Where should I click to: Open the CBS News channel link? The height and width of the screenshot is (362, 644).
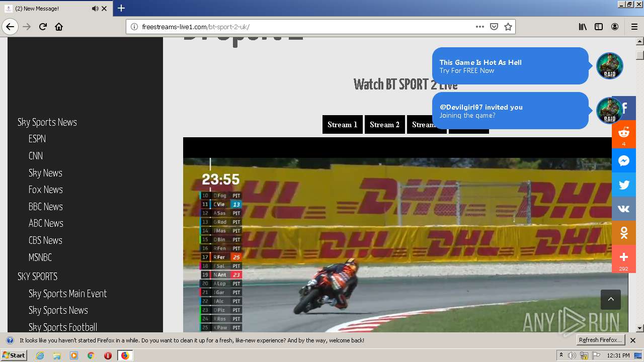45,240
